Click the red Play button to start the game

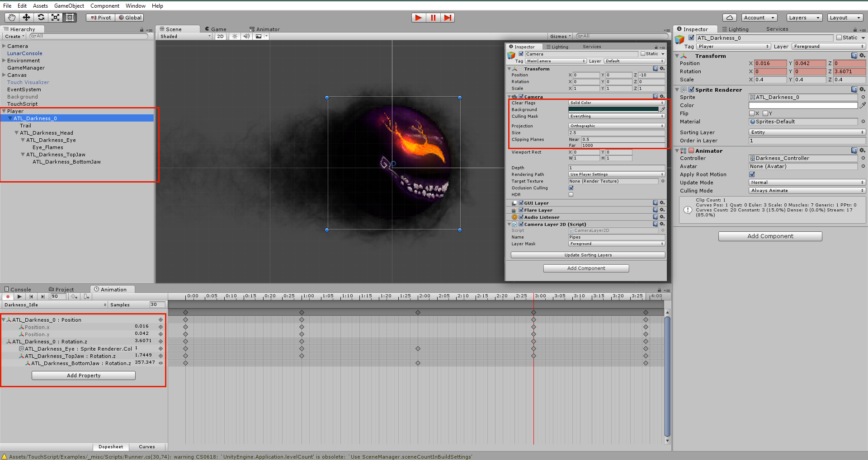coord(419,18)
